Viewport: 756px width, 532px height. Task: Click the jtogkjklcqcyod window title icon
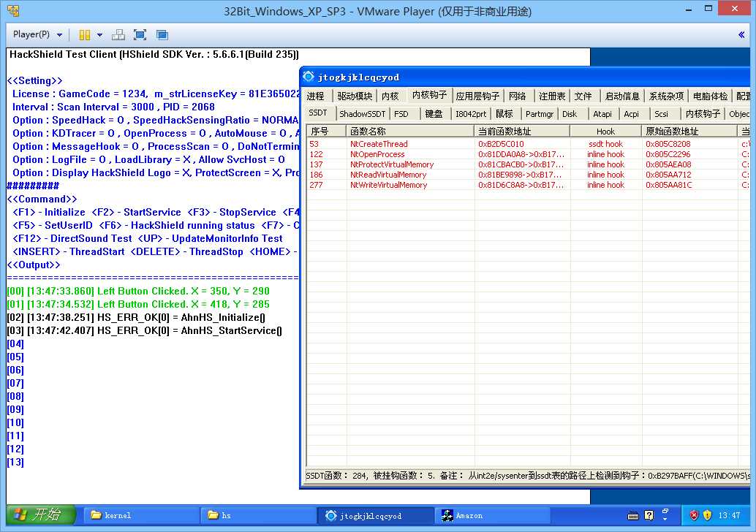[309, 77]
